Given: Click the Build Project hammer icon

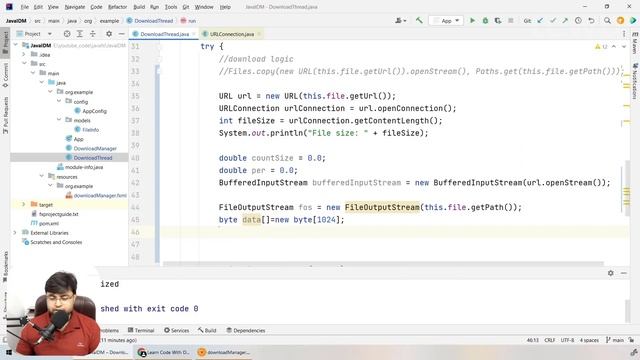Looking at the screenshot, I should coord(419,20).
